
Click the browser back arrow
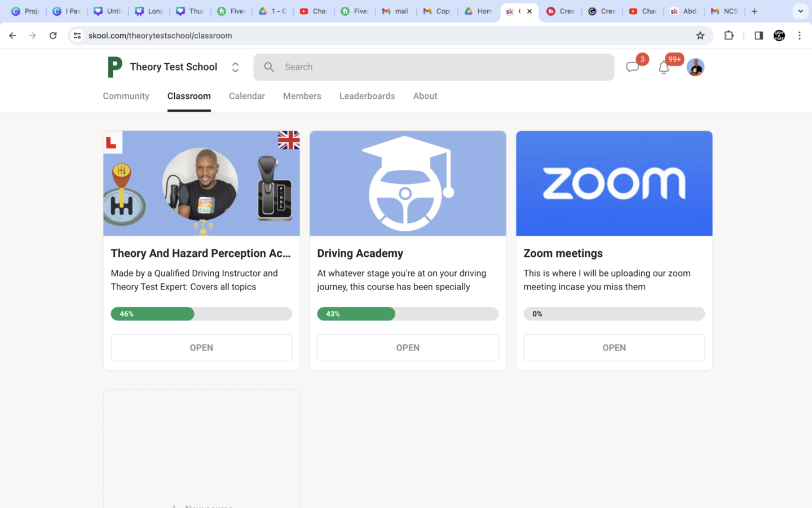(x=12, y=36)
